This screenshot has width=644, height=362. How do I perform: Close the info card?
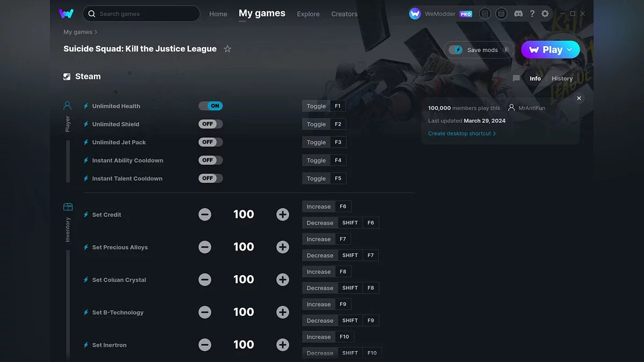tap(579, 98)
